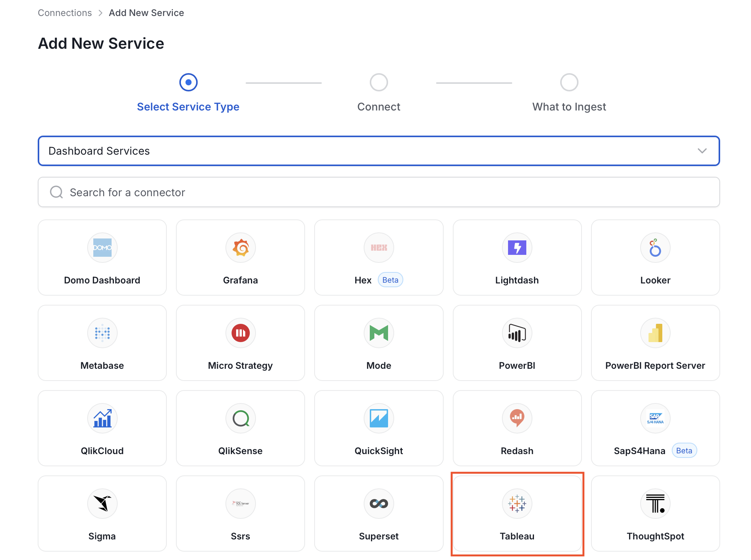The width and height of the screenshot is (751, 560).
Task: Pick the Hex connector icon
Action: pyautogui.click(x=379, y=248)
